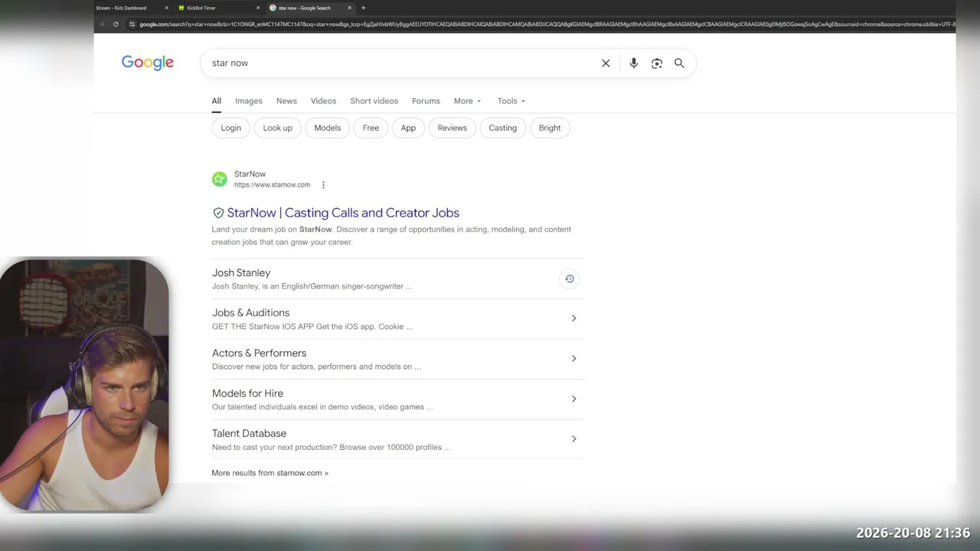Screen dimensions: 980x551
Task: Open the Videos results tab
Action: tap(323, 101)
